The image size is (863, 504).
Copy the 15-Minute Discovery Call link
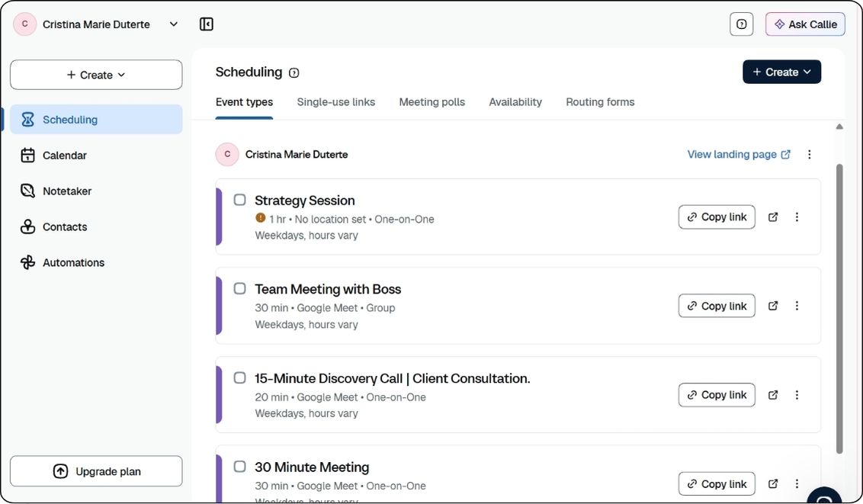tap(717, 395)
